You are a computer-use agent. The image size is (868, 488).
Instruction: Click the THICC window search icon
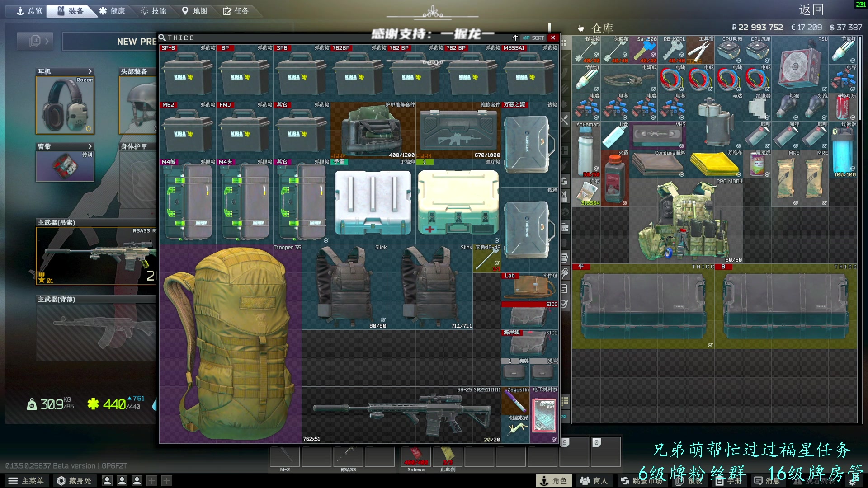[x=162, y=38]
